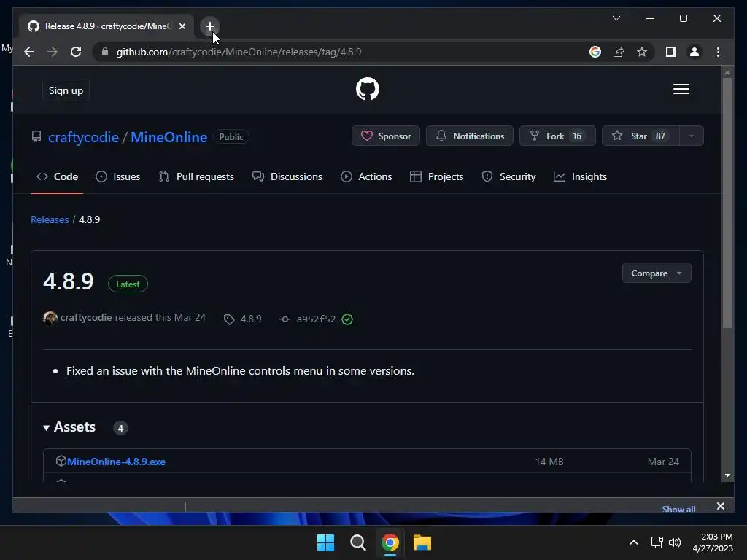
Task: Click the volume tray icon
Action: tap(675, 542)
